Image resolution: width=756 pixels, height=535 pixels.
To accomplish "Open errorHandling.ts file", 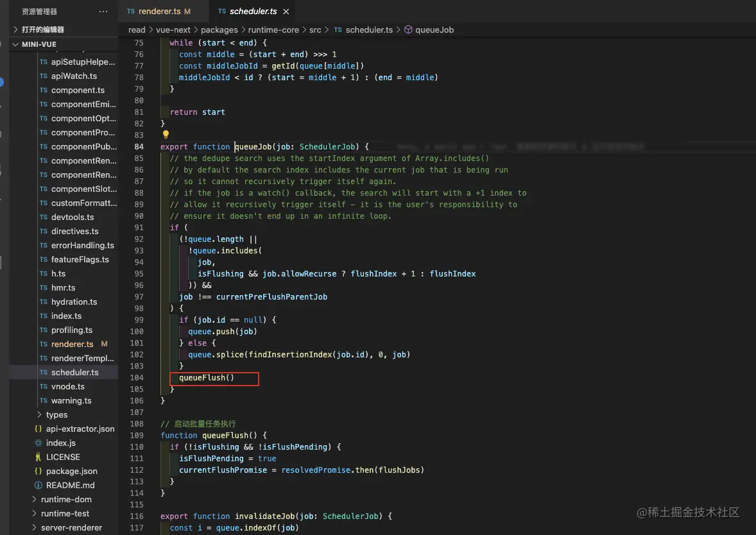I will (82, 245).
